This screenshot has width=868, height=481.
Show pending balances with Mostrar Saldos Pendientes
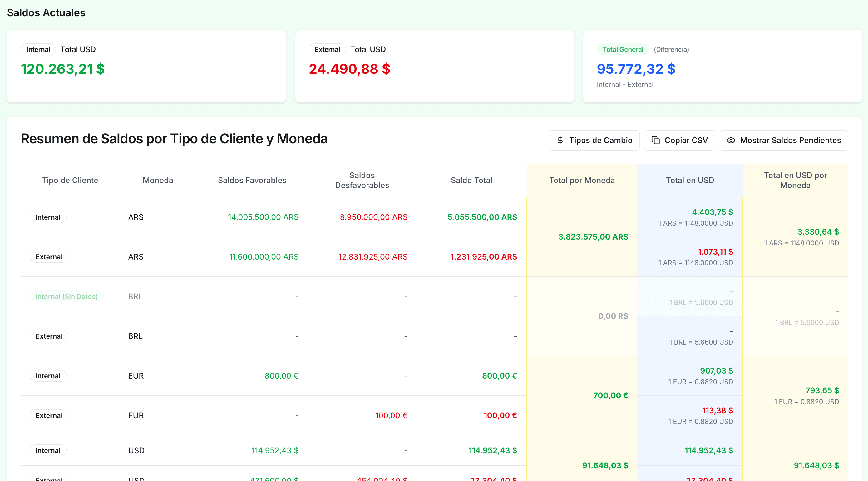pos(783,140)
